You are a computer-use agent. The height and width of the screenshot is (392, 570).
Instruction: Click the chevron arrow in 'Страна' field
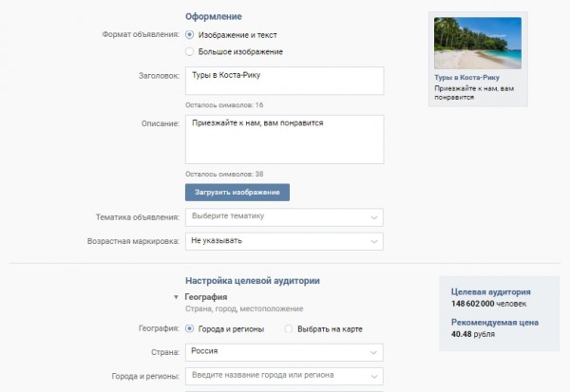(372, 353)
